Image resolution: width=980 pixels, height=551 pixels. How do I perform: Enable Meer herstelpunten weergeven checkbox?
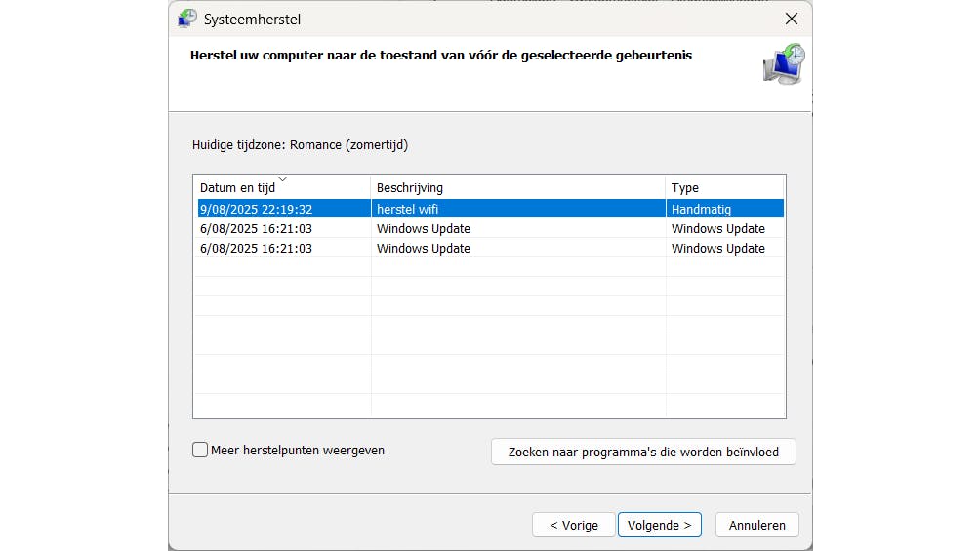(200, 450)
